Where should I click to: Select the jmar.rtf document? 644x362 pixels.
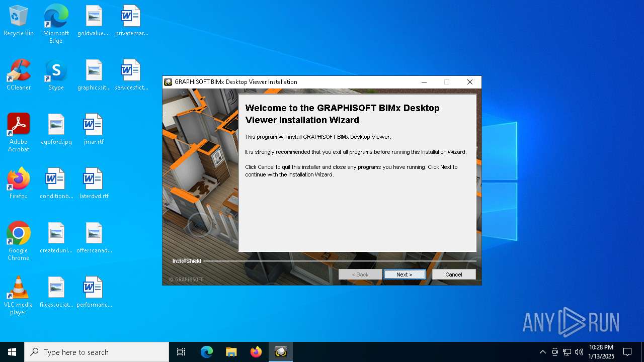(x=94, y=130)
